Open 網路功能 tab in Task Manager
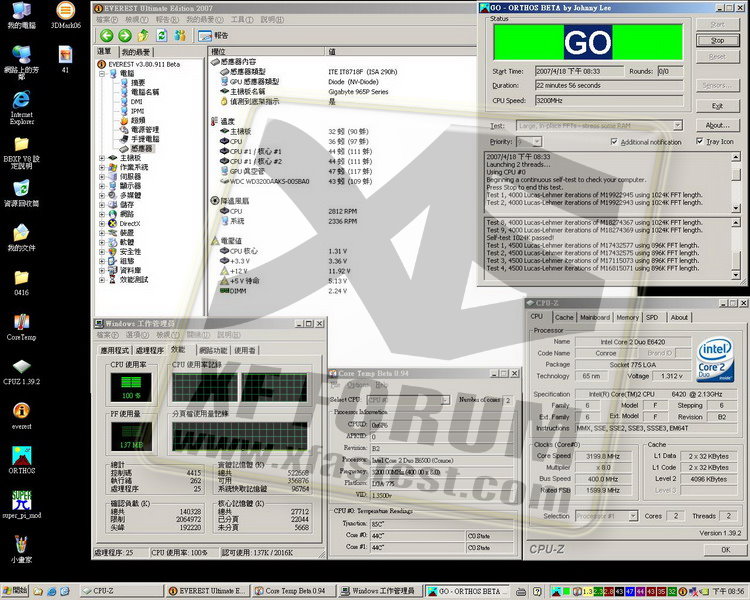The height and width of the screenshot is (600, 750). tap(213, 350)
